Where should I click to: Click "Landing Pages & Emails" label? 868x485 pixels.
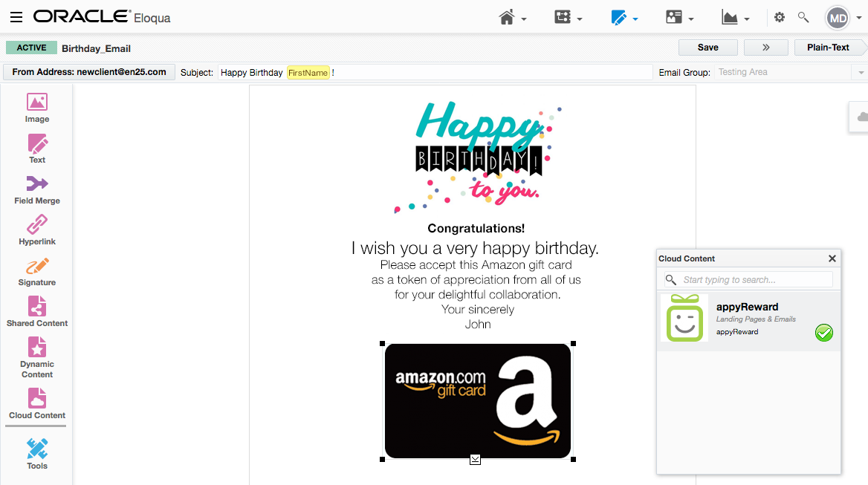click(x=756, y=319)
